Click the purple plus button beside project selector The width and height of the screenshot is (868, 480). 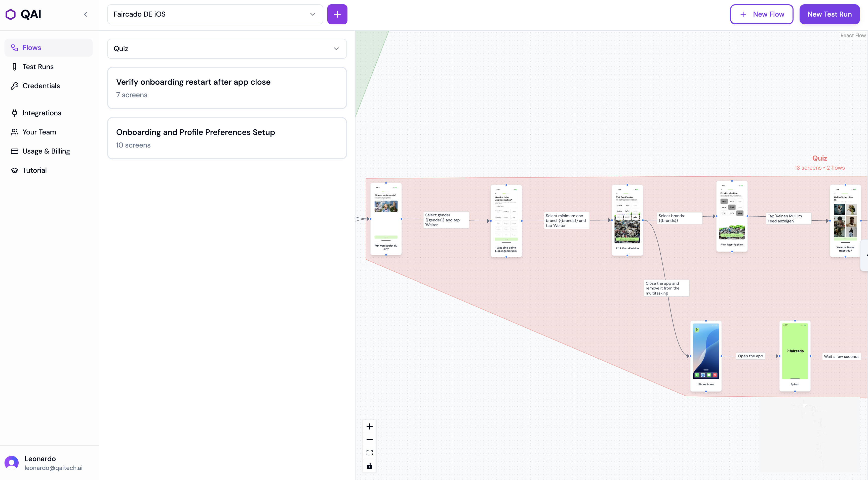pyautogui.click(x=337, y=14)
